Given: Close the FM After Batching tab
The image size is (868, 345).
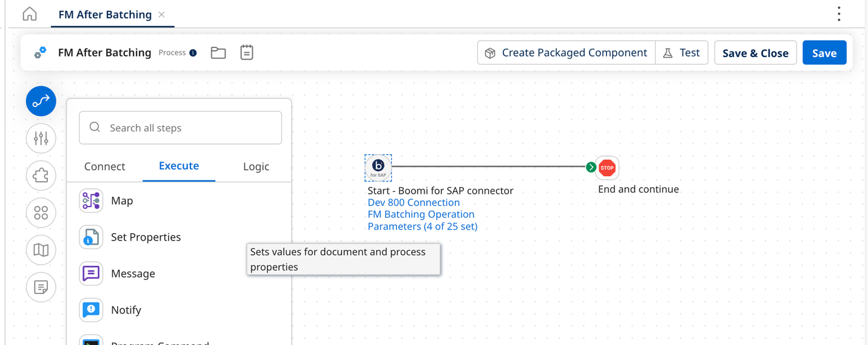Looking at the screenshot, I should pos(161,15).
